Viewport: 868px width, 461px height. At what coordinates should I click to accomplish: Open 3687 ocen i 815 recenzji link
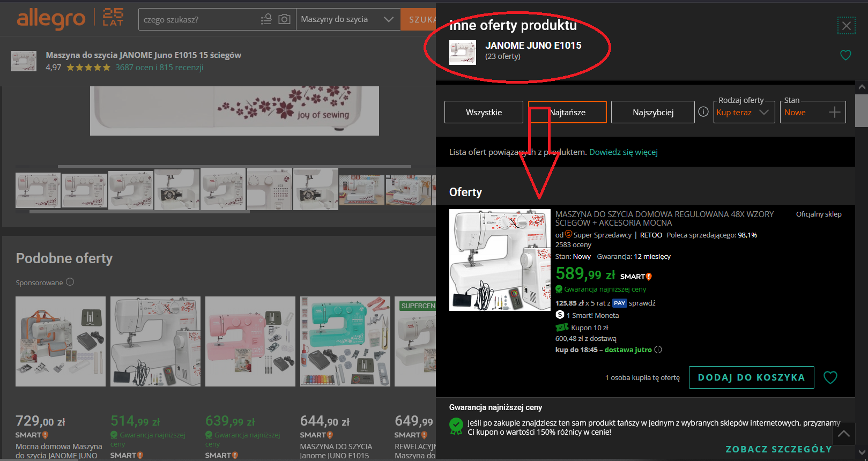(x=159, y=68)
